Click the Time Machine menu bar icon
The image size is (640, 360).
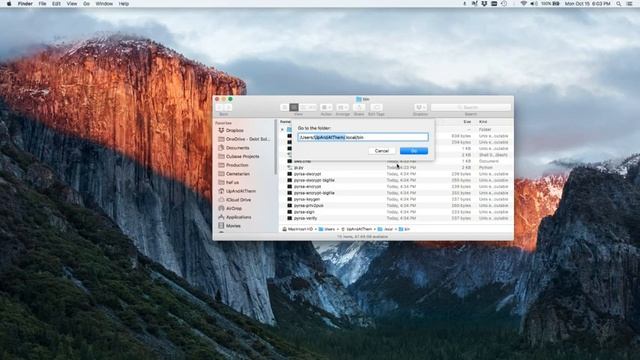(504, 4)
